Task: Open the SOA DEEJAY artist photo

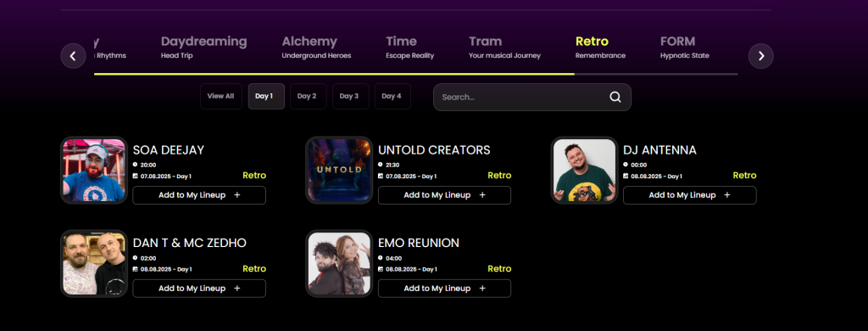Action: tap(94, 171)
